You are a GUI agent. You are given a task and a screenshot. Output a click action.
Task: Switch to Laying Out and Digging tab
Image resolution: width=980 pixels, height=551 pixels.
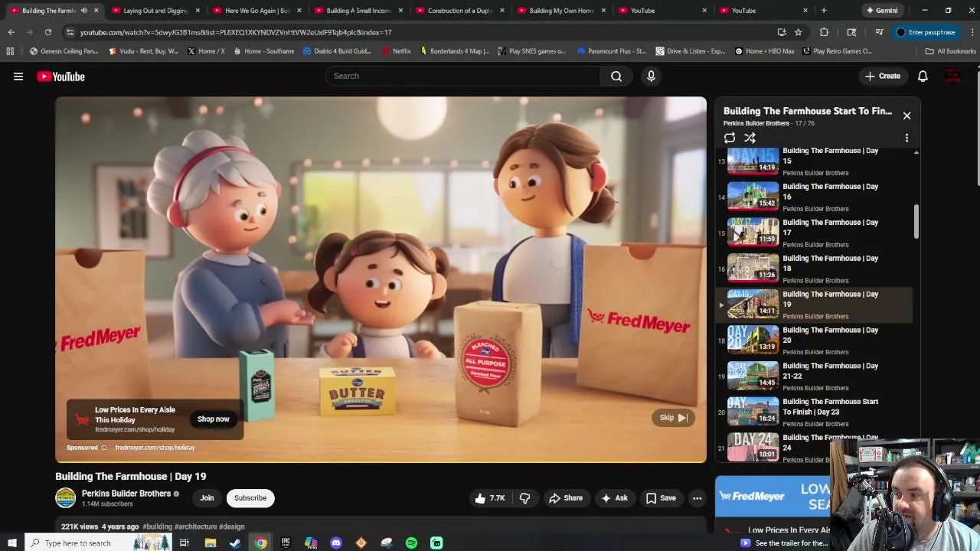pyautogui.click(x=155, y=11)
